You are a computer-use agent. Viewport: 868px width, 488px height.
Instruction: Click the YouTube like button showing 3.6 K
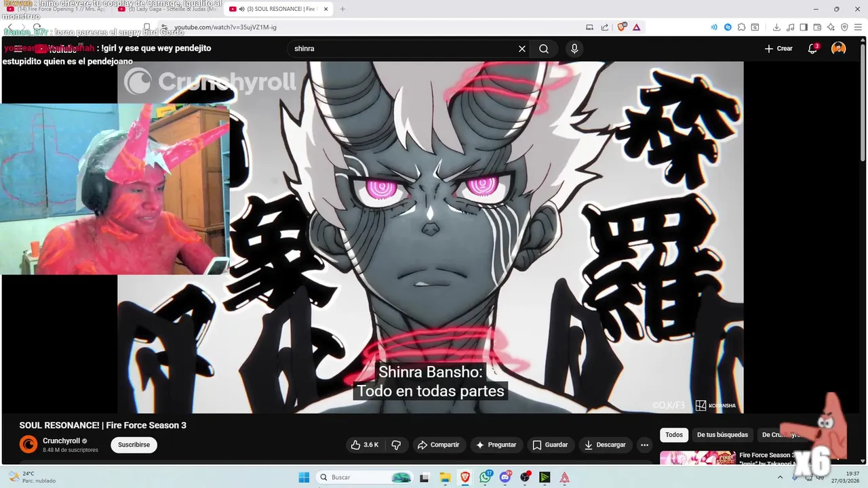click(364, 445)
